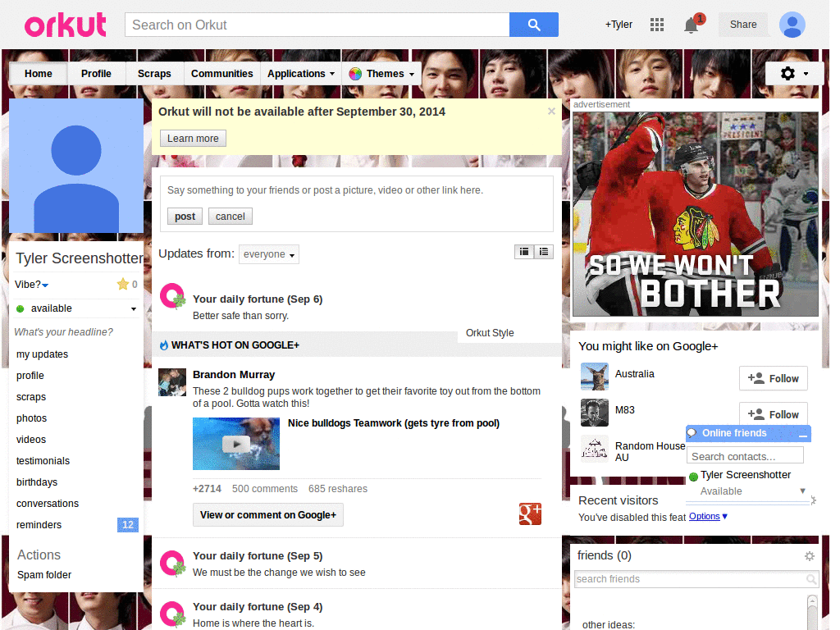This screenshot has width=840, height=630.
Task: Go to the Home tab
Action: point(39,74)
